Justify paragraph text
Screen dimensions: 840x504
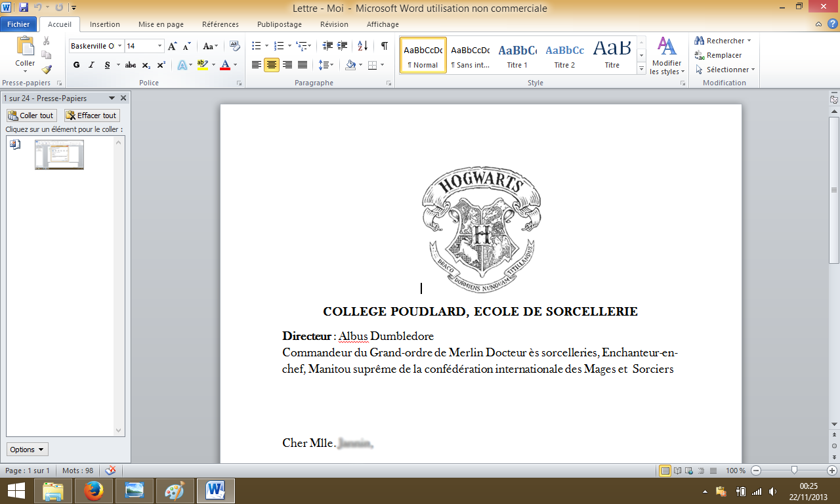coord(303,65)
